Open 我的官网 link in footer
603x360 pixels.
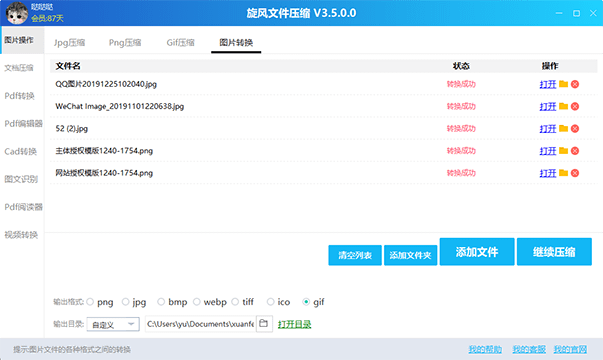[570, 349]
